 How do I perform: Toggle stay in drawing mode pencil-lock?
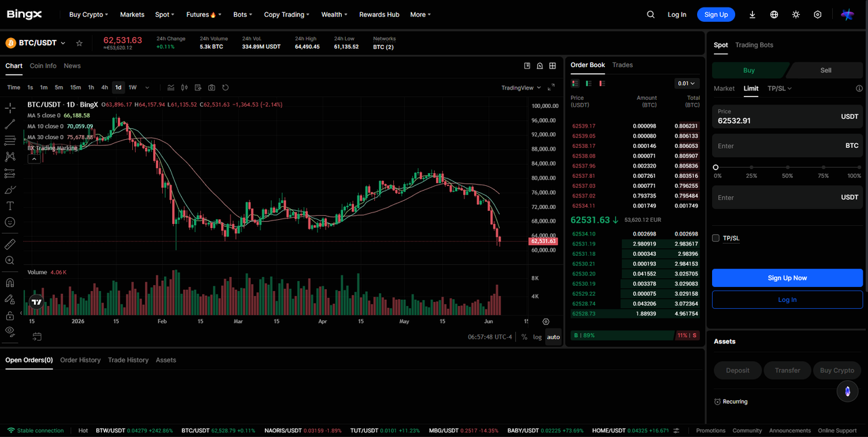click(10, 299)
